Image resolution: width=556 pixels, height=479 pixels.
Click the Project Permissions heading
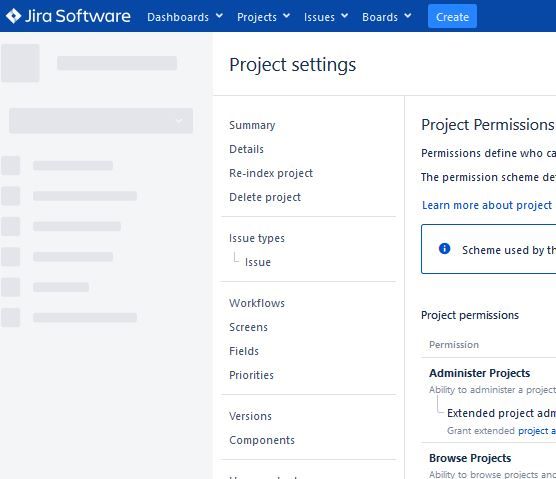coord(488,125)
